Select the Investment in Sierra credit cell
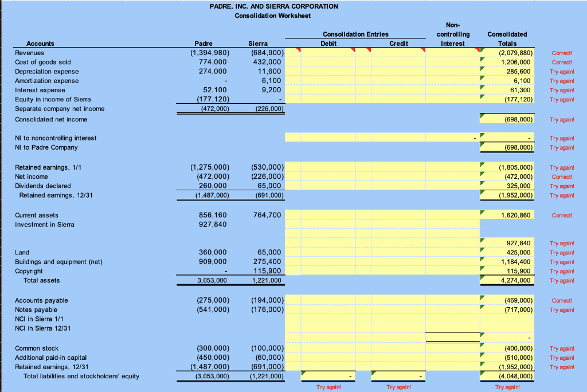Screen dimensions: 587x392 tap(398, 224)
